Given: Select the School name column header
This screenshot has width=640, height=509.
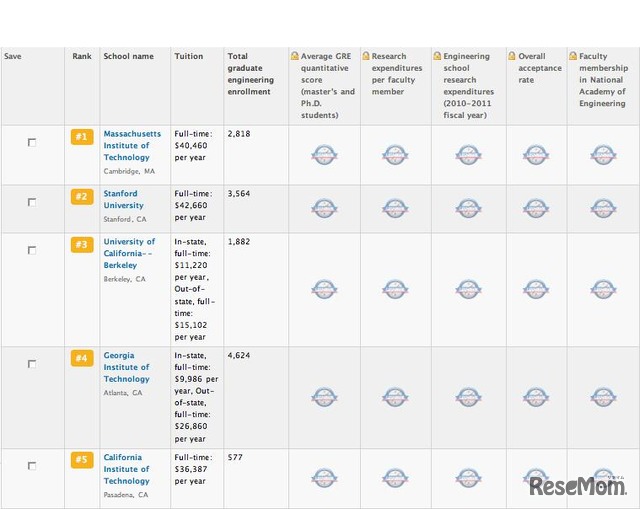Looking at the screenshot, I should [129, 56].
